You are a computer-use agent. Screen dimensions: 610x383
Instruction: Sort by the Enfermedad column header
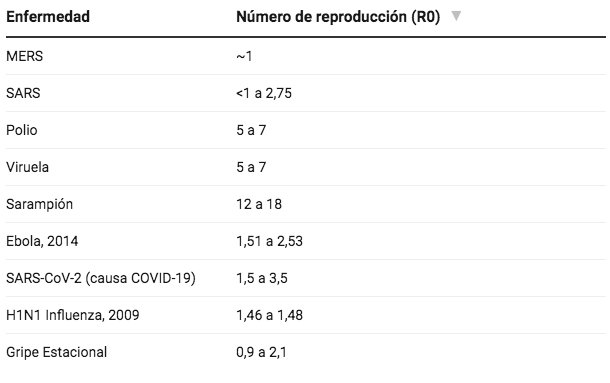coord(48,17)
